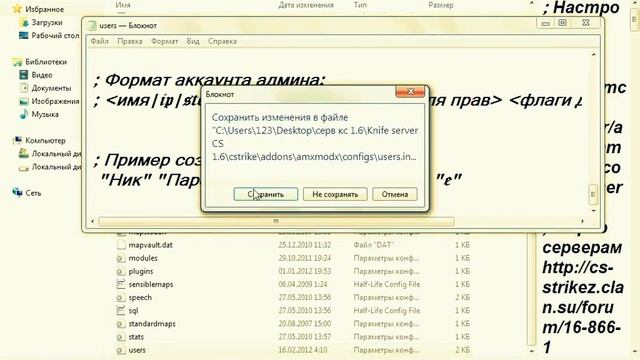
Task: Click Notepad scroll up arrow
Action: point(593,54)
